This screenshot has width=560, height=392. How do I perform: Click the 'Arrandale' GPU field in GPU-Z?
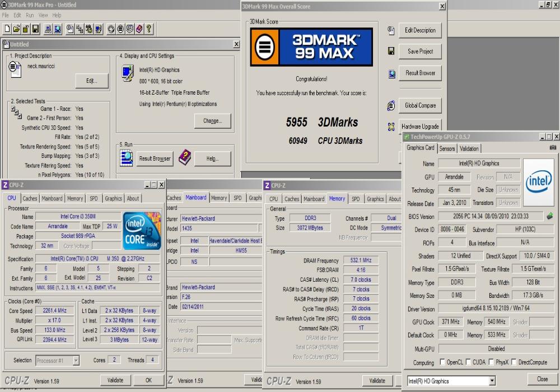(454, 177)
